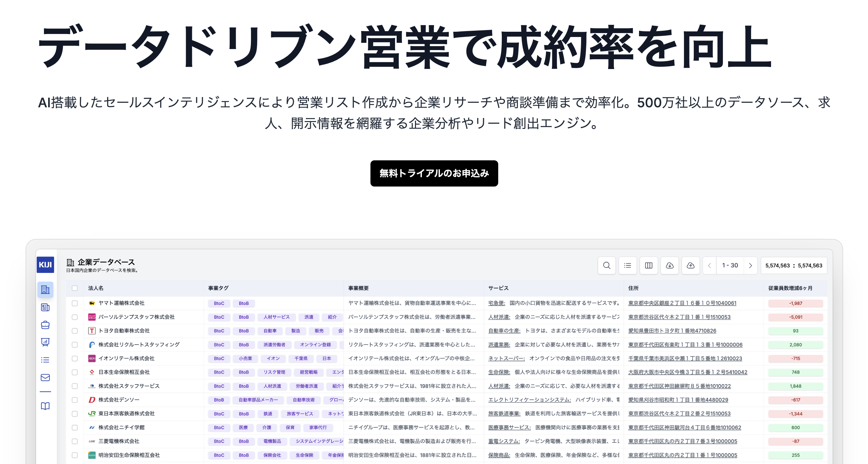
Task: Check the パーソルテンプスタッフ row checkbox
Action: (x=75, y=317)
